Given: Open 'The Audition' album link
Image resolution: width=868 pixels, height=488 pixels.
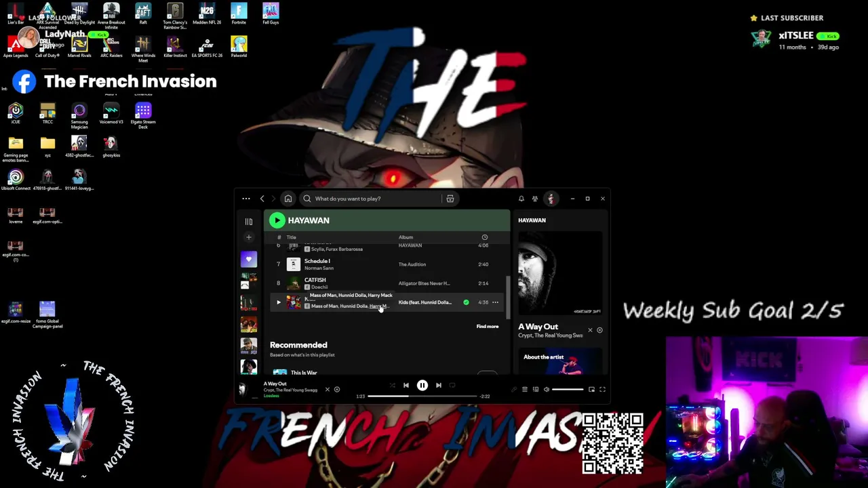Looking at the screenshot, I should (x=412, y=264).
